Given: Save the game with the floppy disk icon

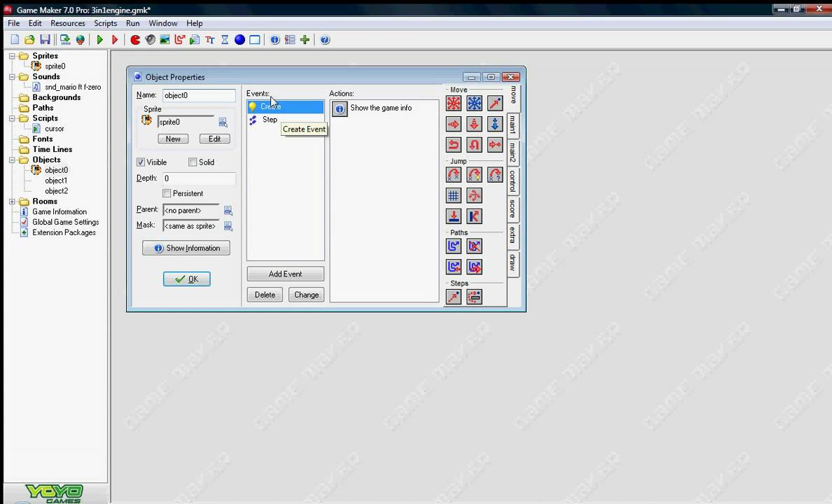Looking at the screenshot, I should [x=45, y=40].
